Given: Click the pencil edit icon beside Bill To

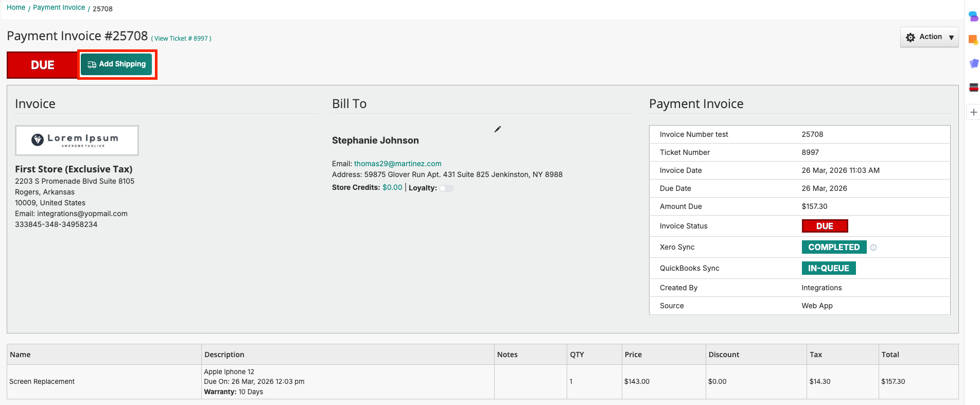Looking at the screenshot, I should pos(497,129).
